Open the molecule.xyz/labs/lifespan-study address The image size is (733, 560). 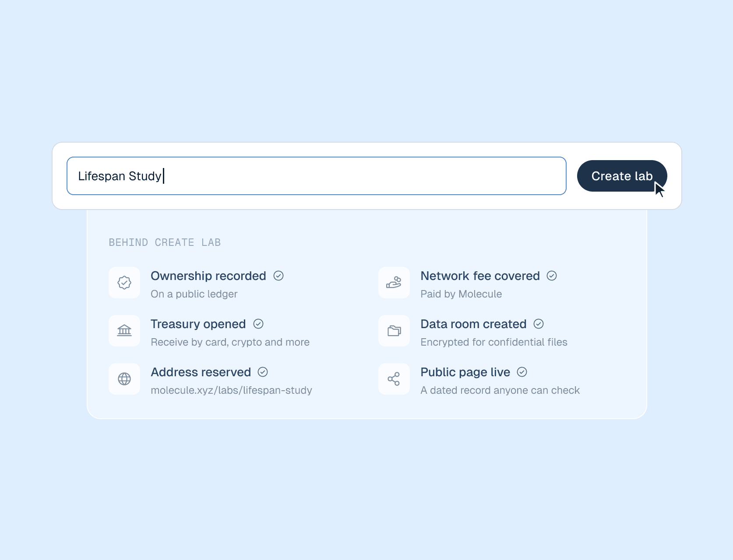tap(231, 390)
